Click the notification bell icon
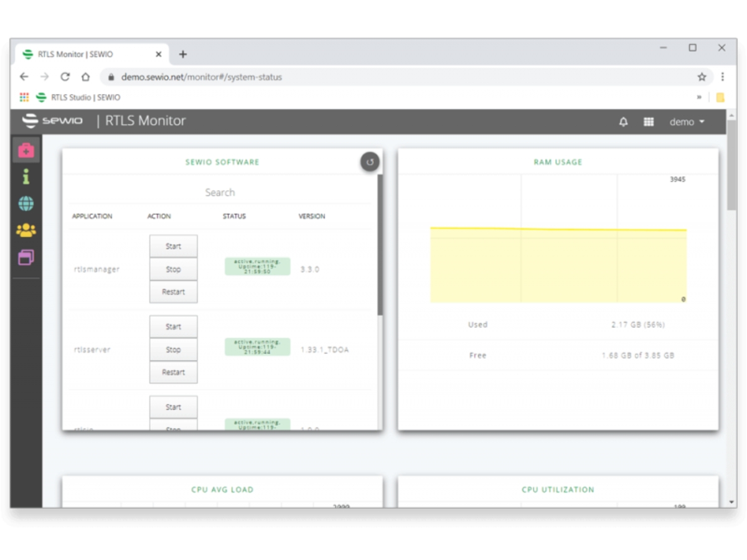The width and height of the screenshot is (747, 560). pos(623,122)
